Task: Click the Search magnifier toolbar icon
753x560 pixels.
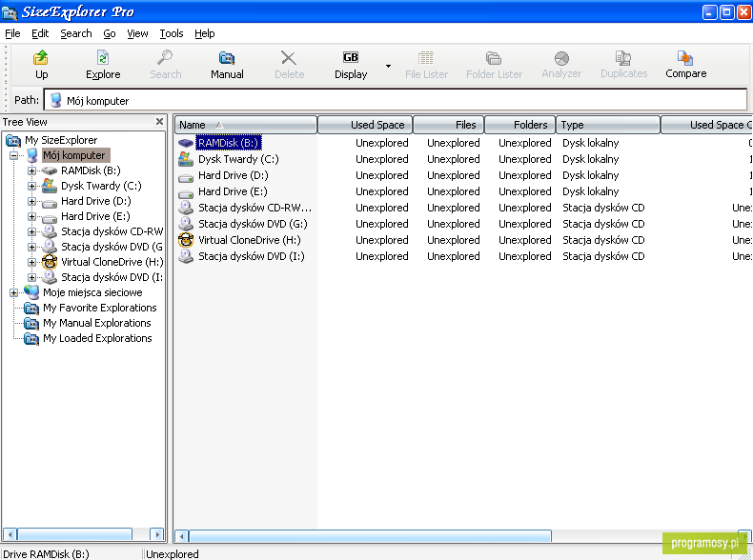Action: click(165, 58)
